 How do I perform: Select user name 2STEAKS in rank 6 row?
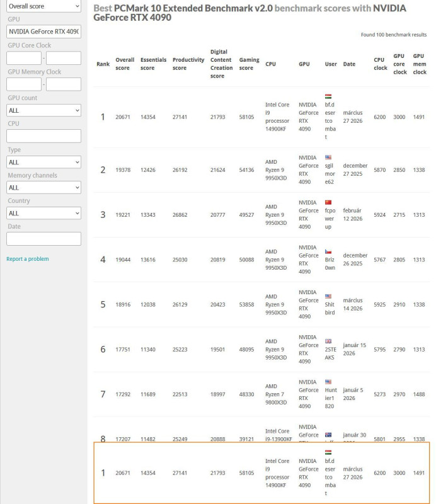click(x=330, y=353)
